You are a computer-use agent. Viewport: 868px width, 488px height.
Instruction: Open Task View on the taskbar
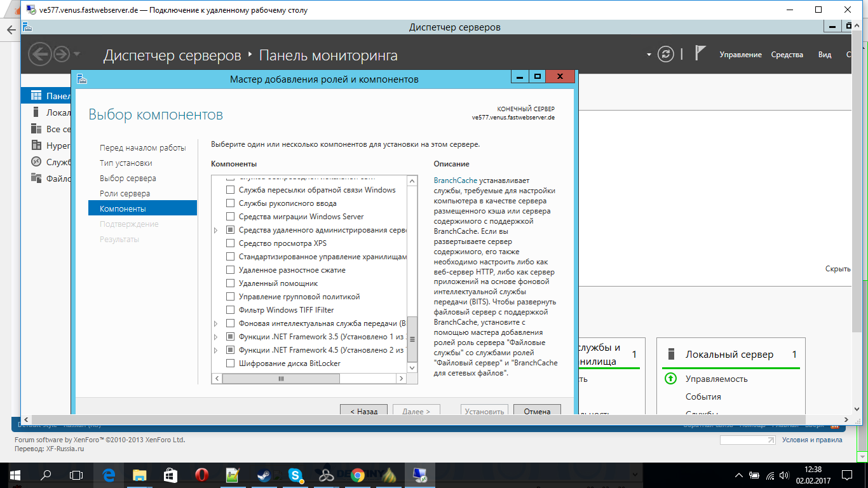76,475
